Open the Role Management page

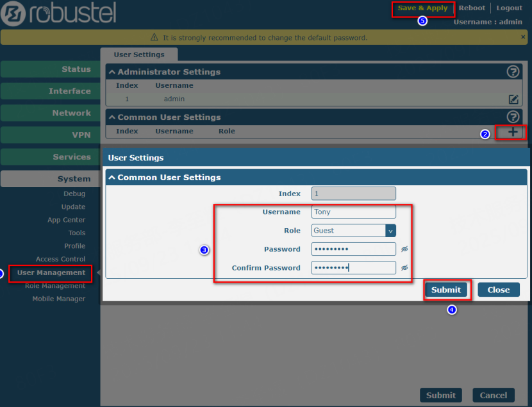pos(55,286)
